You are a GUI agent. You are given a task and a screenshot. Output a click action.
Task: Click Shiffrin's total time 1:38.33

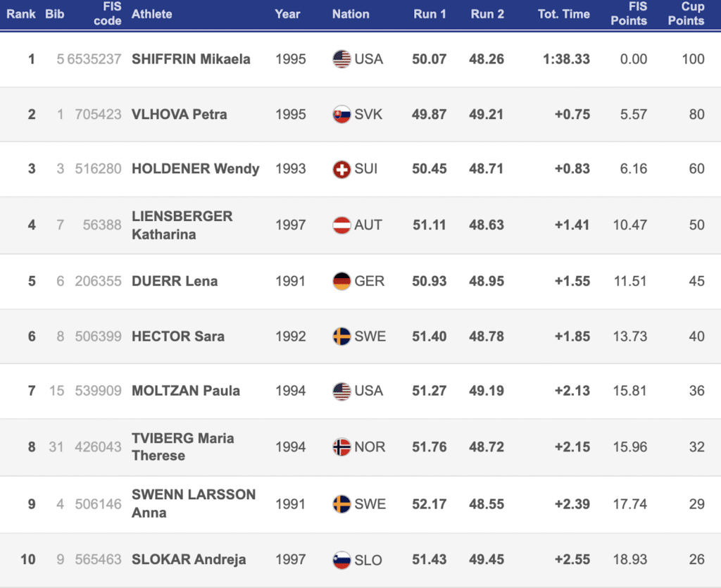coord(566,59)
